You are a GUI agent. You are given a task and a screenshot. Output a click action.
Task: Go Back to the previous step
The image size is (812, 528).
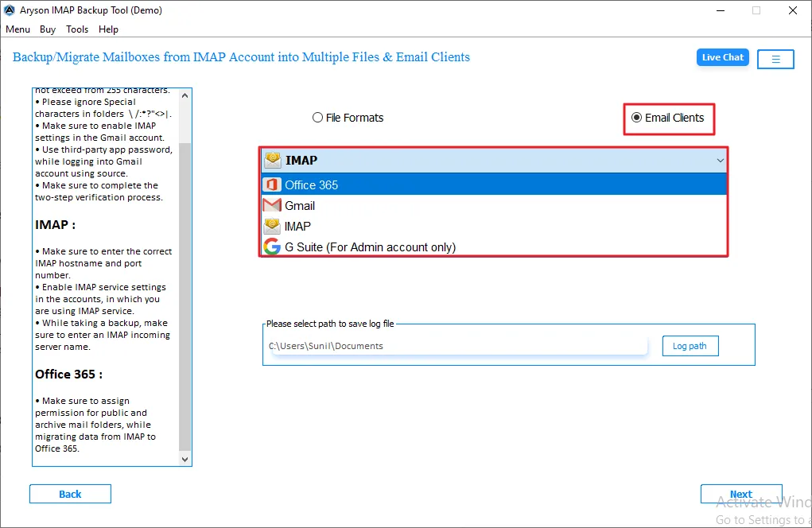coord(71,494)
